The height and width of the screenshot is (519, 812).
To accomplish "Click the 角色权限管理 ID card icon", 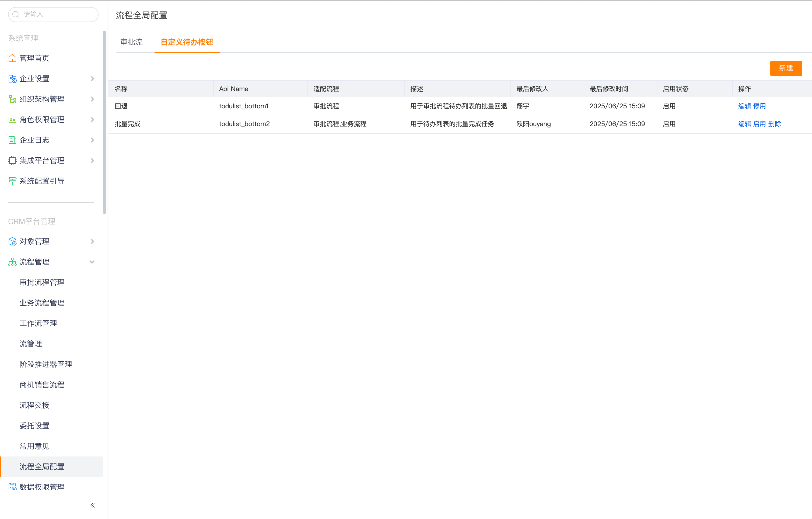I will pos(12,120).
